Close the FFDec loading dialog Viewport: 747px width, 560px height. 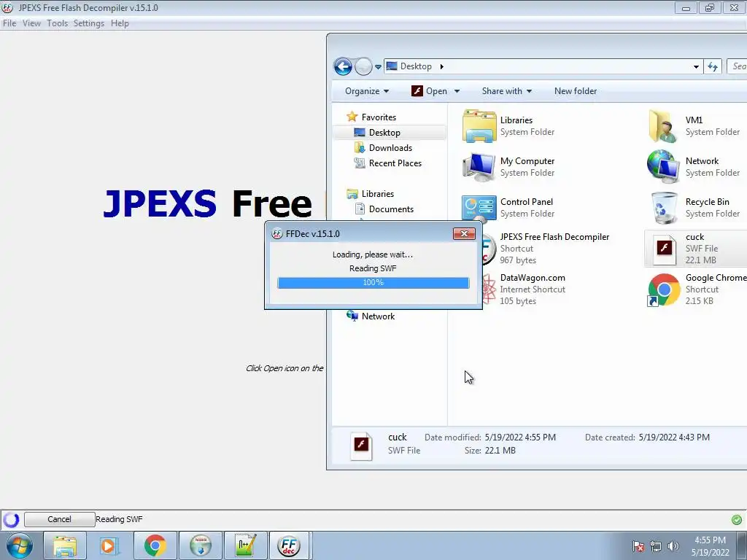[464, 233]
